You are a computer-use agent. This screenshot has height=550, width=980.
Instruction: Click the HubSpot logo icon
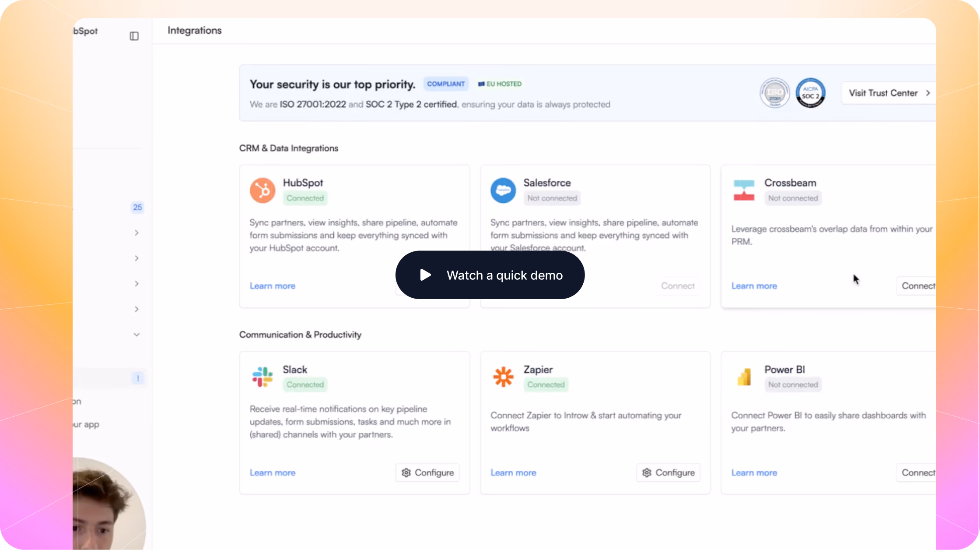click(x=262, y=190)
